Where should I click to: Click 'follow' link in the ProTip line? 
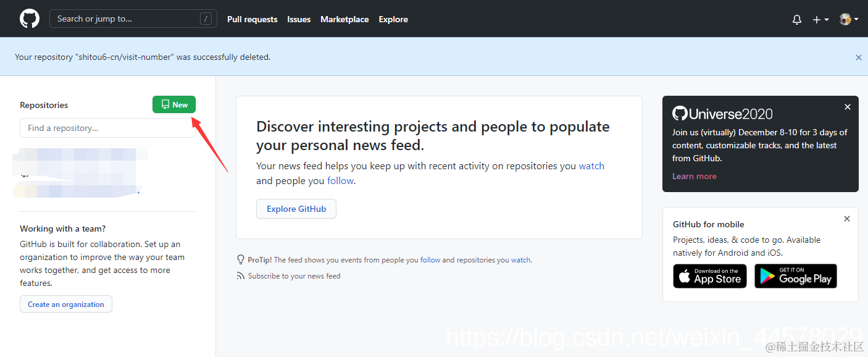(x=430, y=260)
